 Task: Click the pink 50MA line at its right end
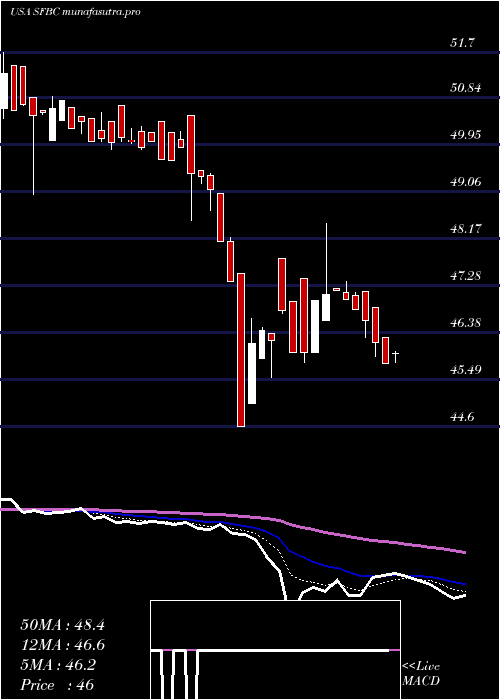pyautogui.click(x=463, y=552)
